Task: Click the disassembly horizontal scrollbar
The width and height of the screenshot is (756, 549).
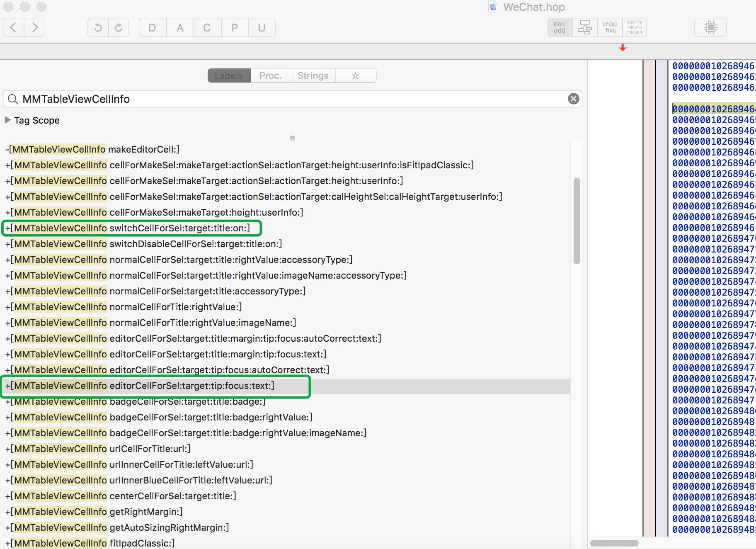Action: pyautogui.click(x=614, y=543)
